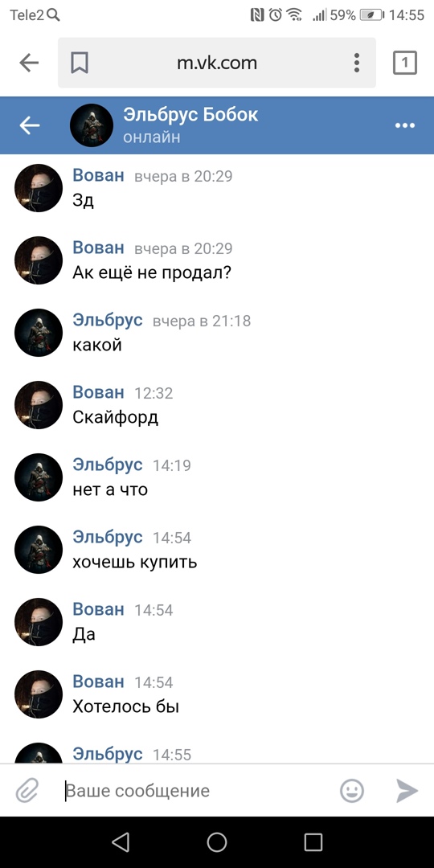Open the emoji smiley picker
The image size is (434, 868).
(351, 791)
